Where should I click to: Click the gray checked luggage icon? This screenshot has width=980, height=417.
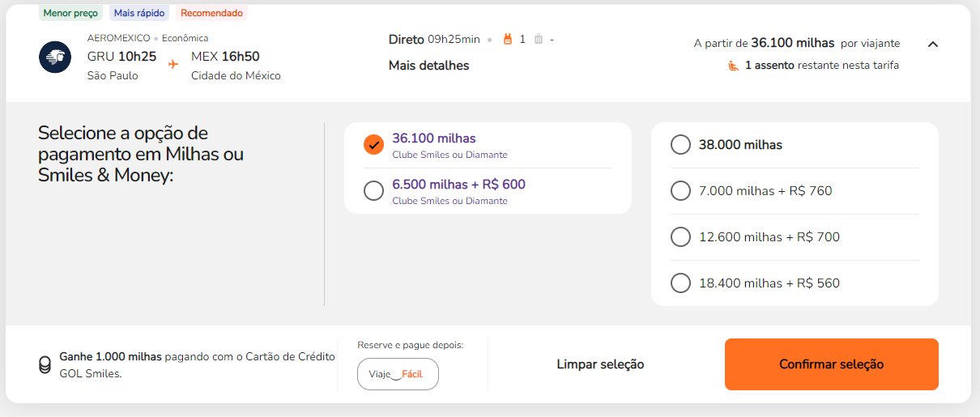[x=539, y=39]
